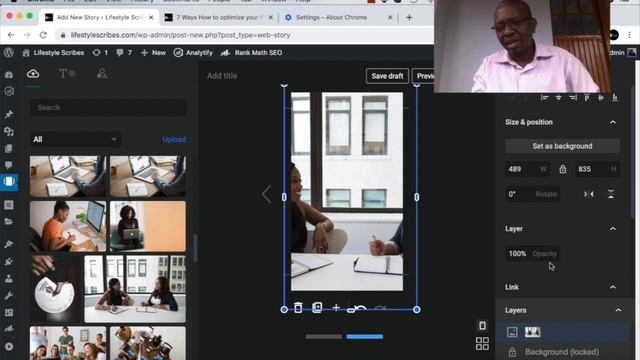Screen dimensions: 640x360
Task: Open the All media type dropdown
Action: pyautogui.click(x=75, y=139)
